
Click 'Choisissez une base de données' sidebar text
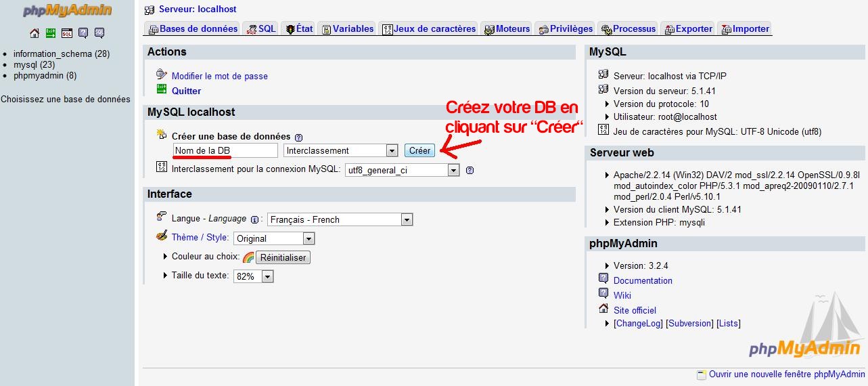(66, 99)
